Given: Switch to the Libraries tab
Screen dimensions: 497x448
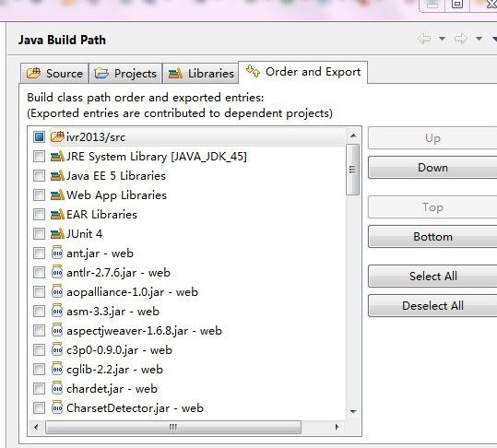Looking at the screenshot, I should (201, 74).
